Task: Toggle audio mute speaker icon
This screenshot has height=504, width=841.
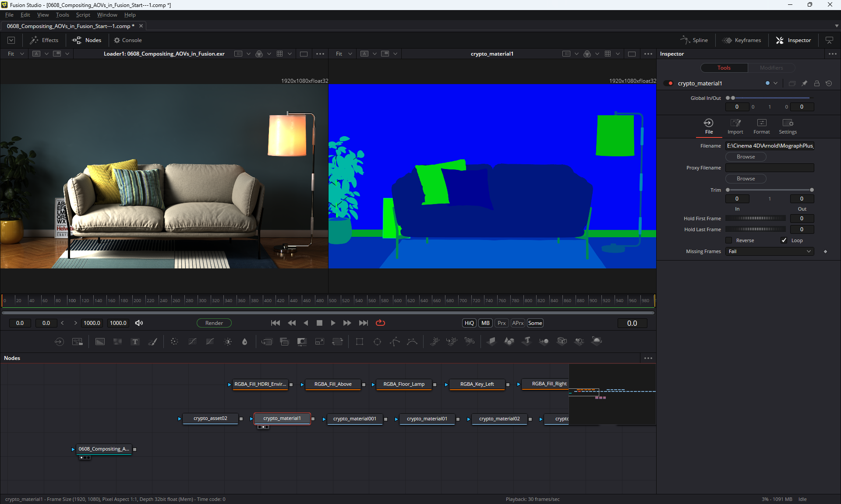Action: (x=139, y=323)
